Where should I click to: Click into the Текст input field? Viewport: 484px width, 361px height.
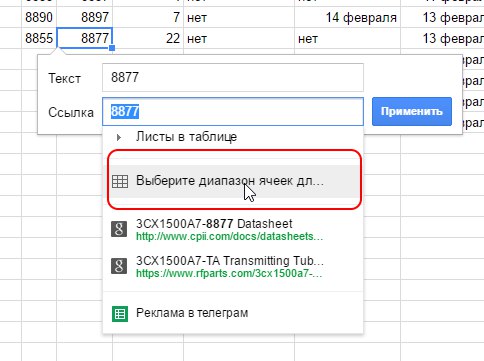click(x=233, y=77)
